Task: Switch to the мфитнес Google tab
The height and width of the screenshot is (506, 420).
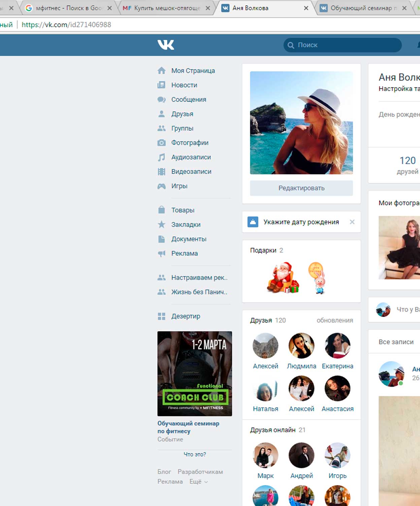Action: coord(69,8)
